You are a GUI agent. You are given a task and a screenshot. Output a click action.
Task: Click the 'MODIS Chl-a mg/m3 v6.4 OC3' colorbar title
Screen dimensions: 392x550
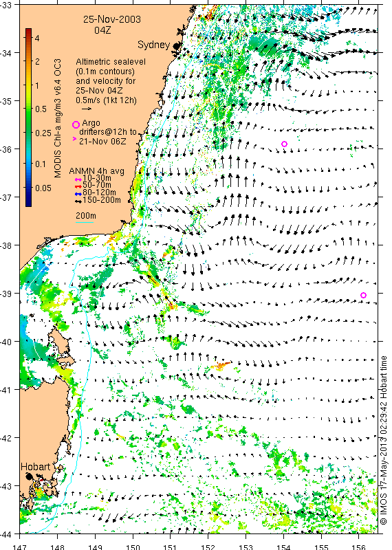tap(58, 118)
